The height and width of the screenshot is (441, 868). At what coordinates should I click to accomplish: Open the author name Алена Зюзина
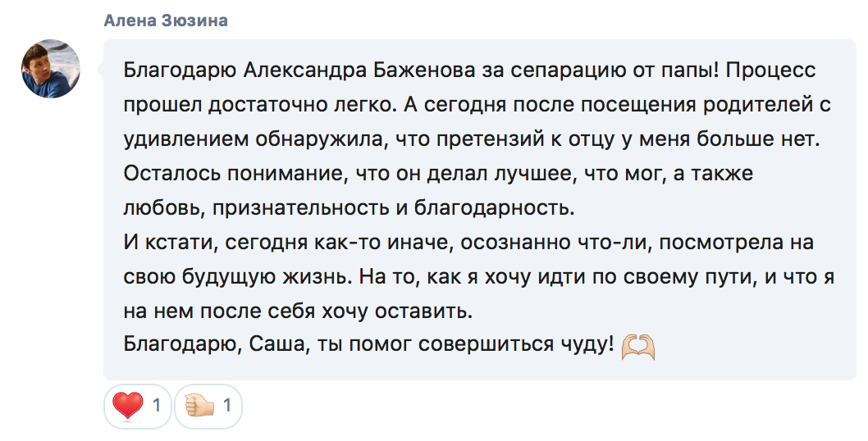click(166, 20)
